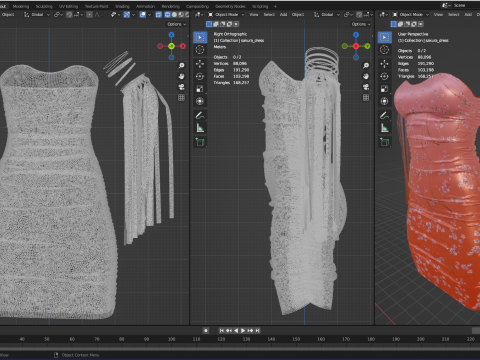480x360 pixels.
Task: Toggle snapping in middle viewport header
Action: click(359, 15)
